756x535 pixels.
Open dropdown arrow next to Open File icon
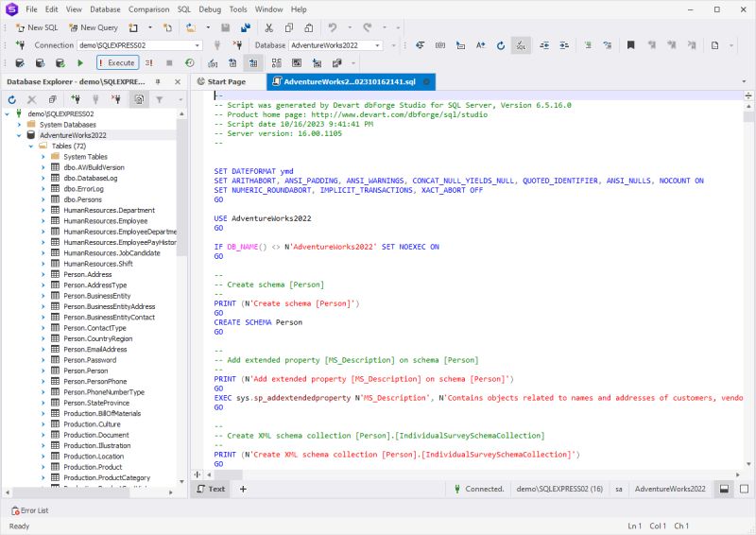(x=208, y=27)
